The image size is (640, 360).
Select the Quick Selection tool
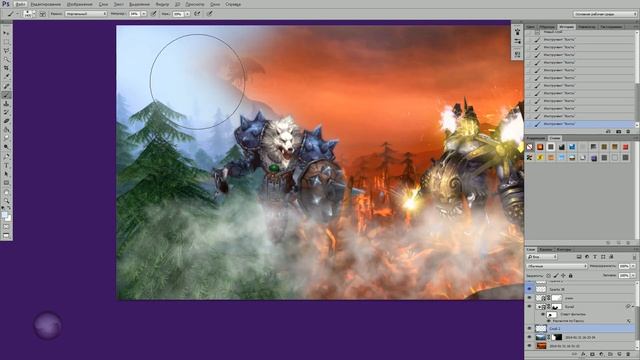pyautogui.click(x=6, y=59)
